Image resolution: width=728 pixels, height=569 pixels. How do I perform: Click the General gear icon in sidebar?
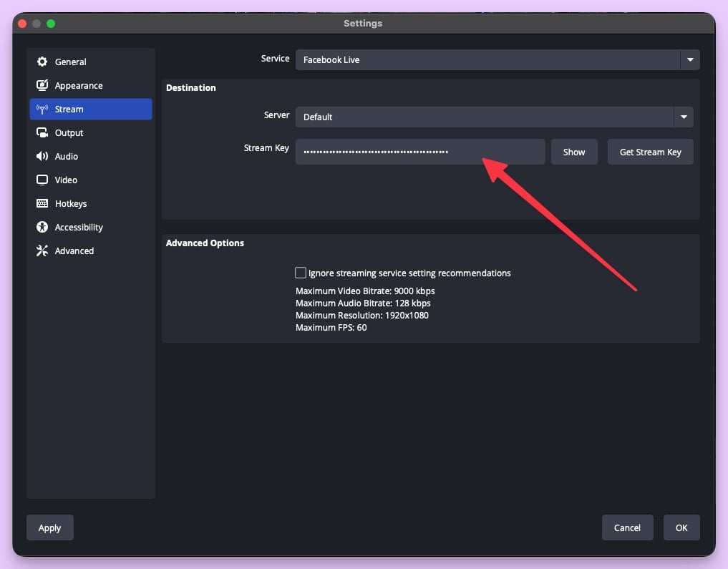[x=42, y=62]
